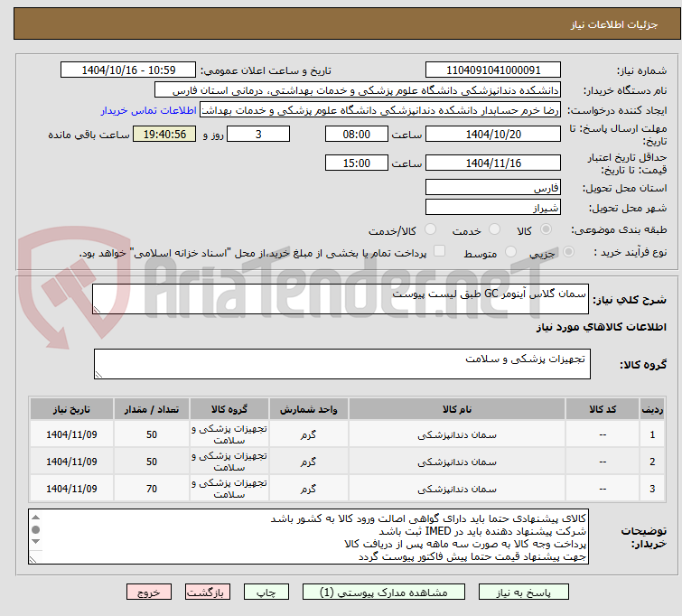Select the متوسط purchase type radio

510,252
